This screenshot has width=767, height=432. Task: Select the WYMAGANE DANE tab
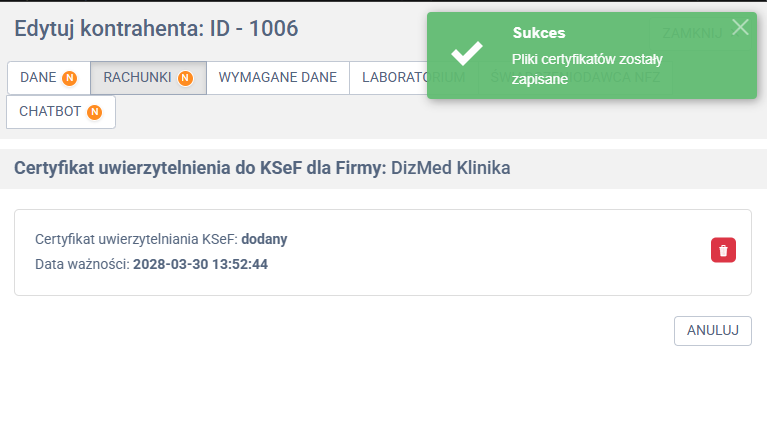(x=277, y=78)
